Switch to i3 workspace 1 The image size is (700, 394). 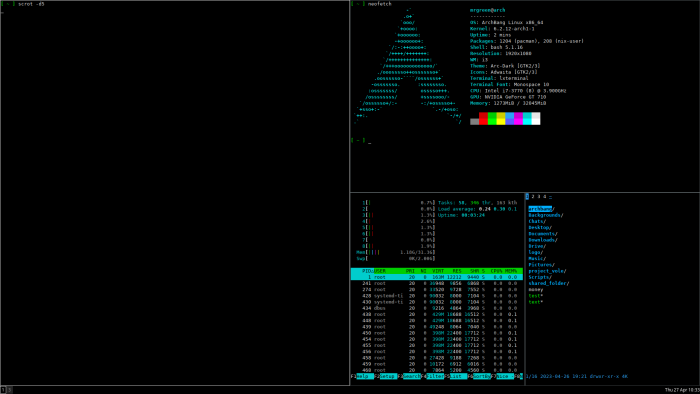pos(3,390)
